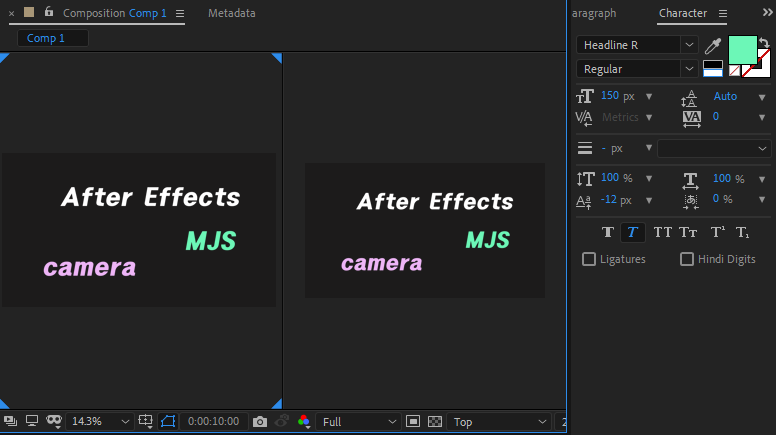Viewport: 776px width, 435px height.
Task: Enable the Ligatures checkbox
Action: pyautogui.click(x=588, y=259)
